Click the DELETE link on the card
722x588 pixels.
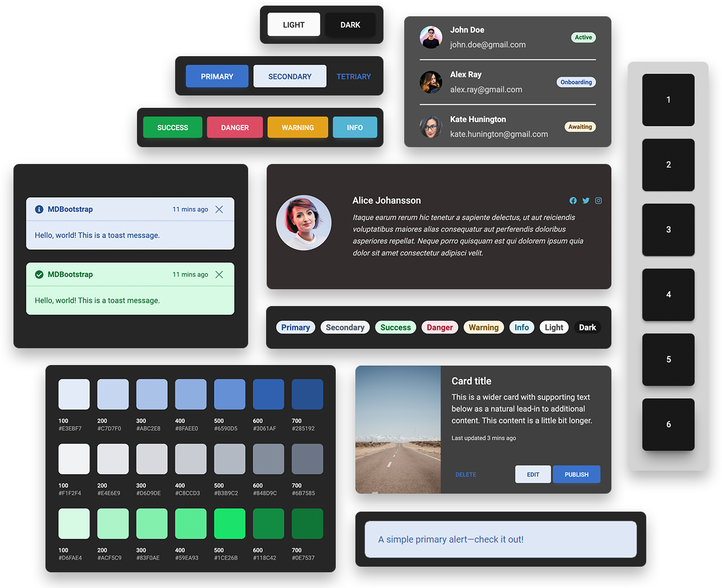[465, 475]
